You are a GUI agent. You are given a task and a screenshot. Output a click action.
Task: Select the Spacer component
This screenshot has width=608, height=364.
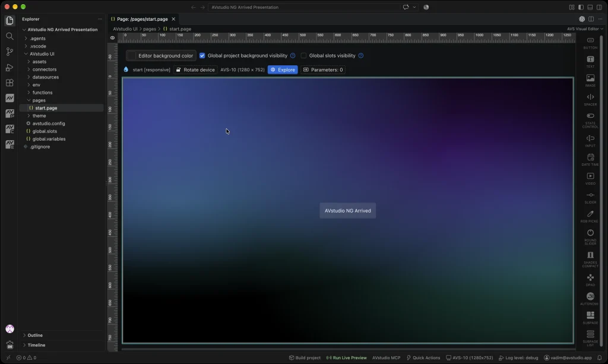pyautogui.click(x=590, y=100)
